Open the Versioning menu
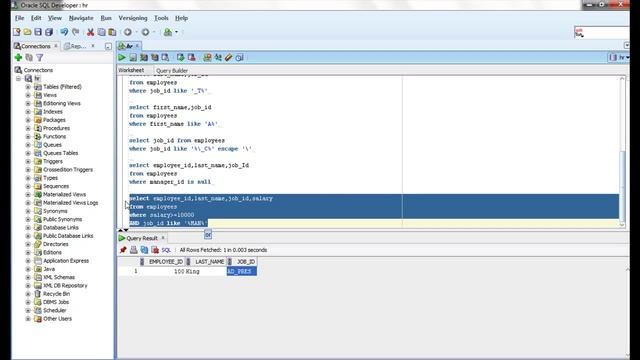The image size is (640, 360). [x=133, y=18]
